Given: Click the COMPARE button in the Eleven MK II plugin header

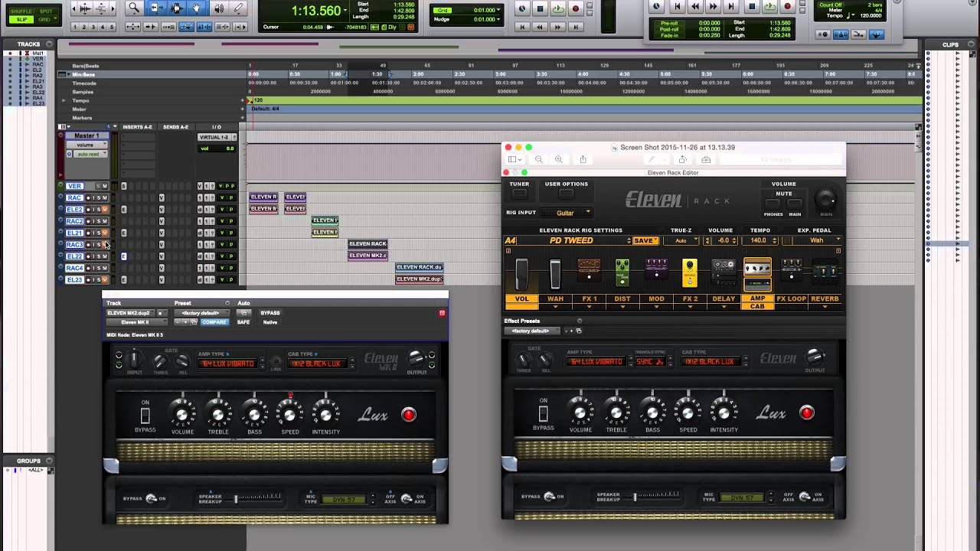Looking at the screenshot, I should (x=214, y=322).
